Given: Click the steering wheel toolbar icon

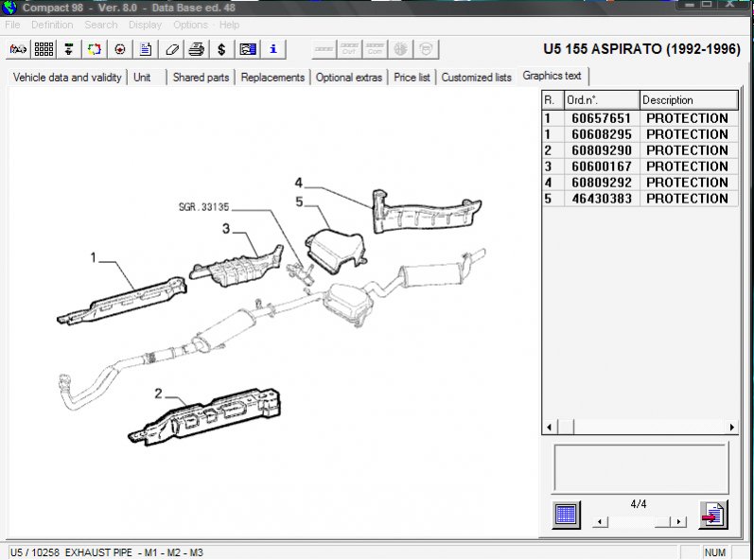Looking at the screenshot, I should tap(120, 49).
